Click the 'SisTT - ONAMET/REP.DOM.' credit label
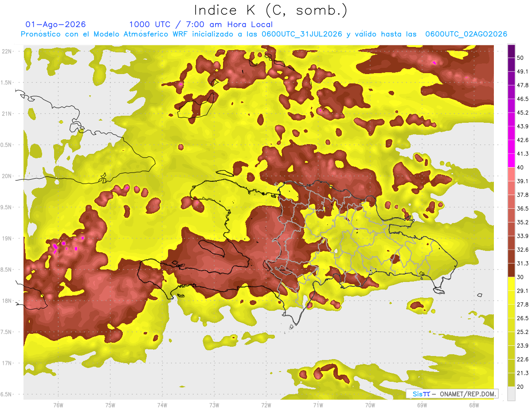Screen dimensions: 532x411 [x=452, y=394]
